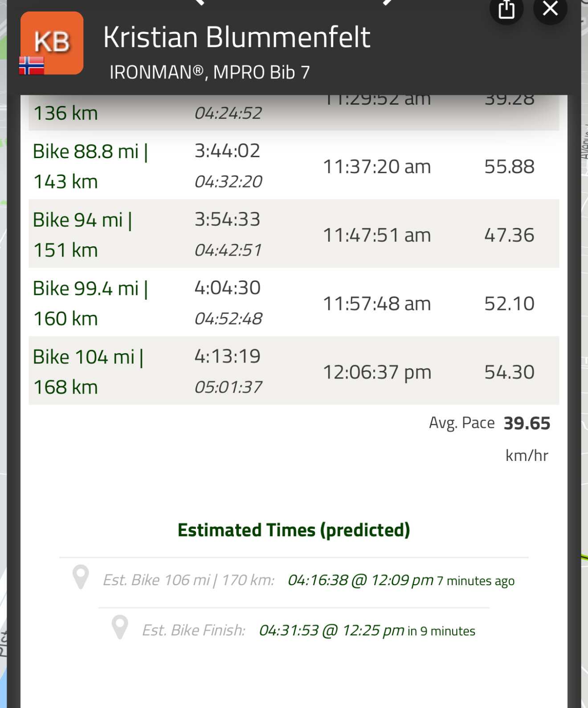Tap the 12:06:37 pm time of day

pos(377,372)
